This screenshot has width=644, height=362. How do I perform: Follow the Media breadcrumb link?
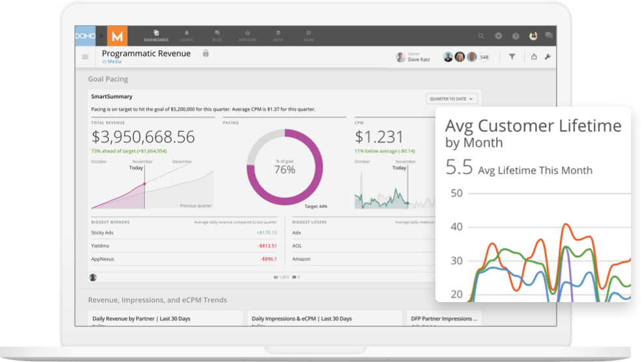pos(114,62)
